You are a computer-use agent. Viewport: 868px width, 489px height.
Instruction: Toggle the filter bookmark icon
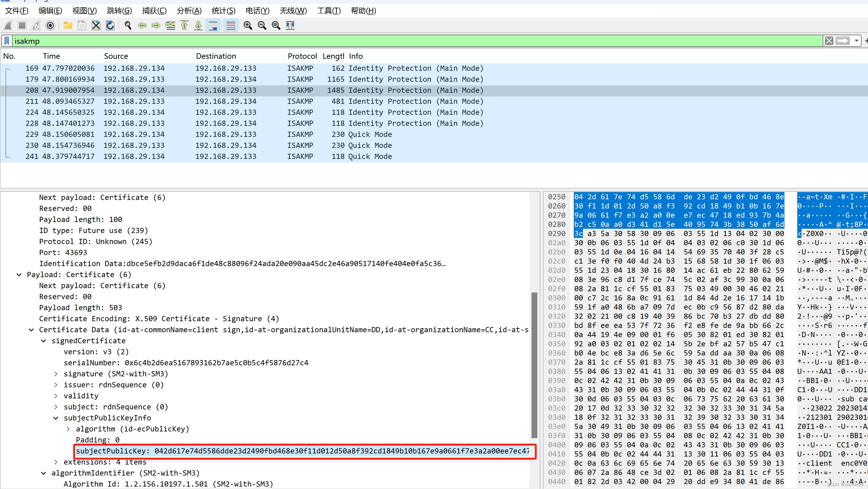point(7,41)
